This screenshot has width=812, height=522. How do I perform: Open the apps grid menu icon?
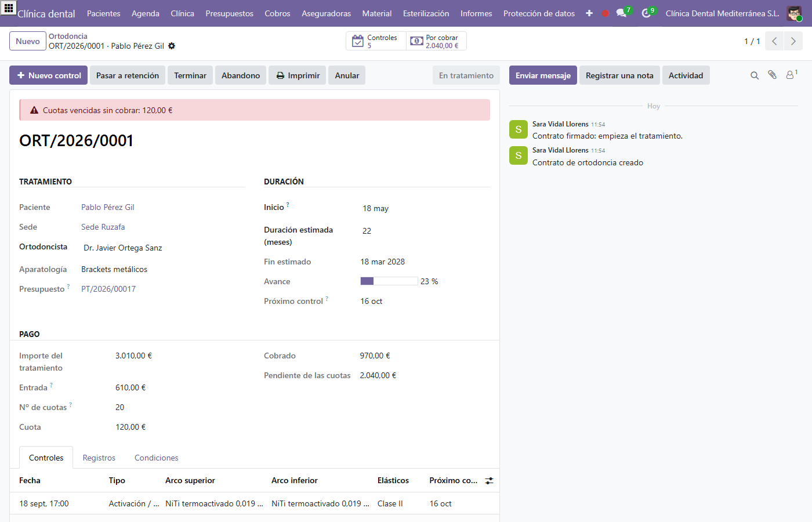click(9, 8)
